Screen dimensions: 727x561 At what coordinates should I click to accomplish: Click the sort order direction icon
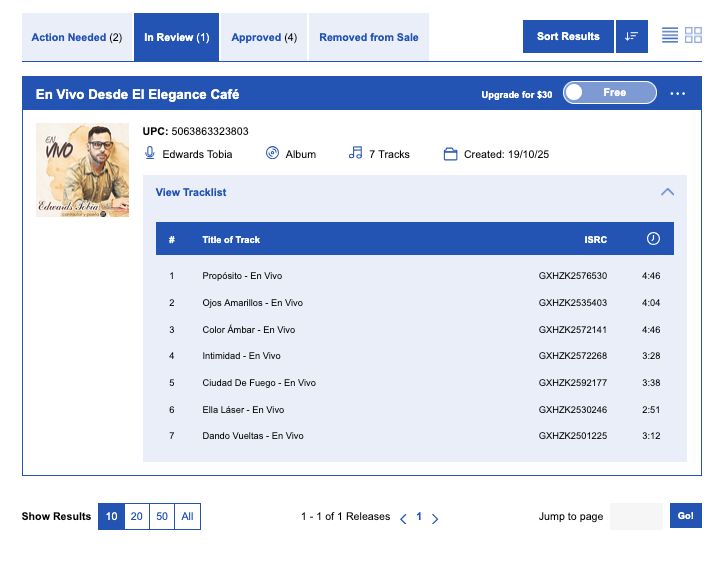[631, 37]
